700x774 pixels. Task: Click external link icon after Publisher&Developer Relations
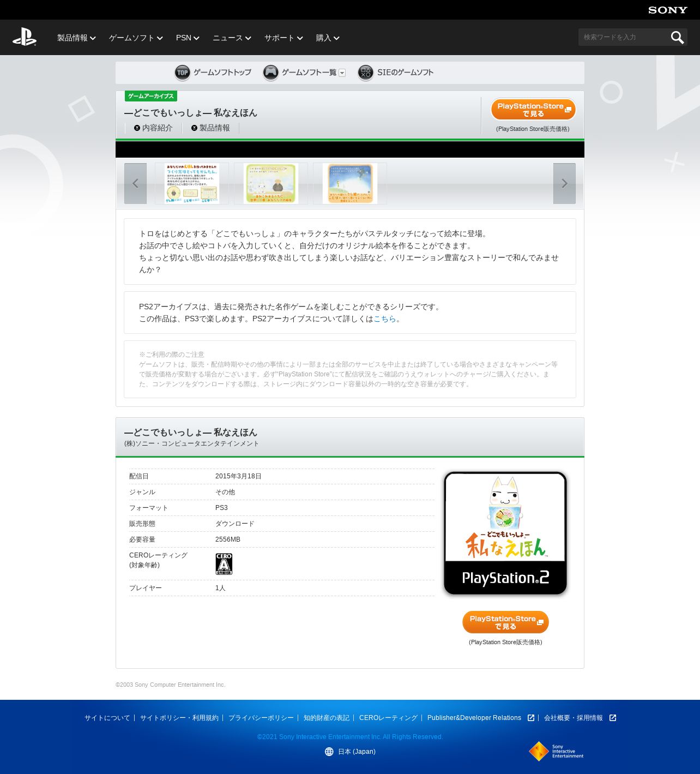click(531, 718)
